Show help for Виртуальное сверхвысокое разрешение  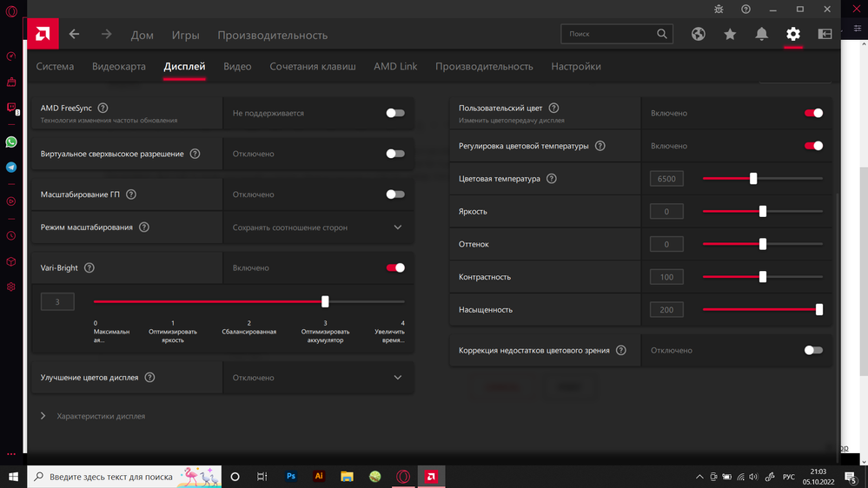tap(195, 154)
